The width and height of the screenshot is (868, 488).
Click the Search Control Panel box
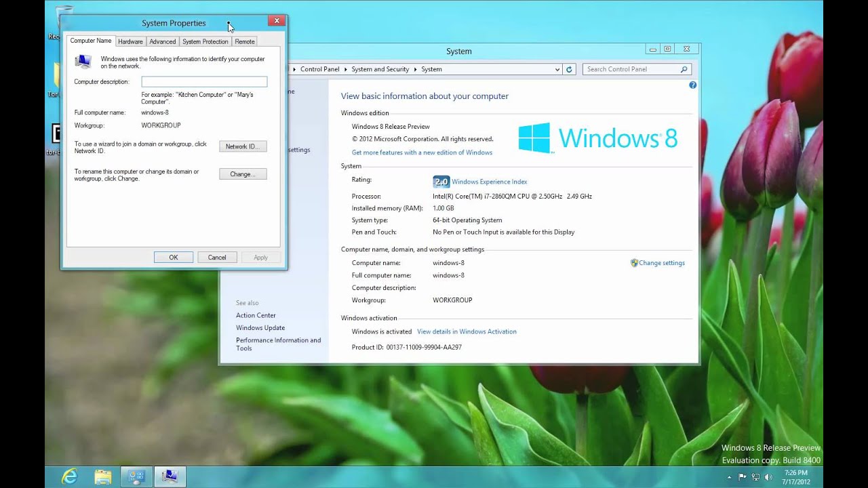[x=631, y=69]
